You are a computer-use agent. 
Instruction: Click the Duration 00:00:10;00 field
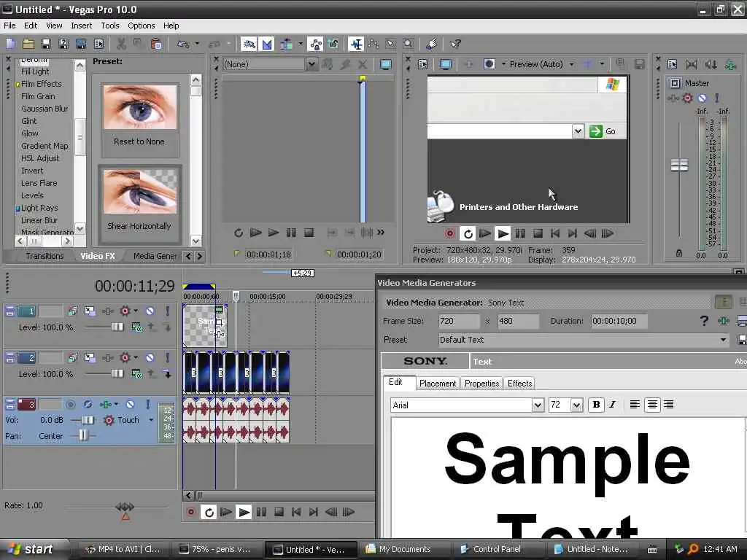(x=619, y=321)
